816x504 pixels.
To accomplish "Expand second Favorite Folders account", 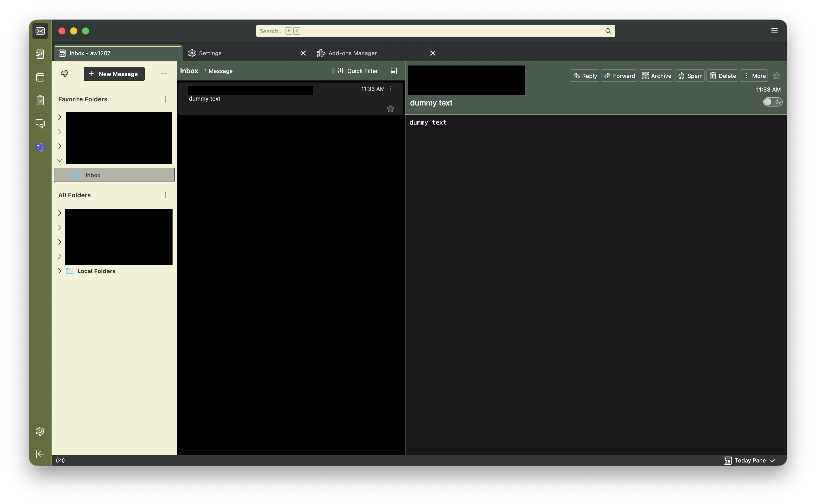I will coord(60,132).
